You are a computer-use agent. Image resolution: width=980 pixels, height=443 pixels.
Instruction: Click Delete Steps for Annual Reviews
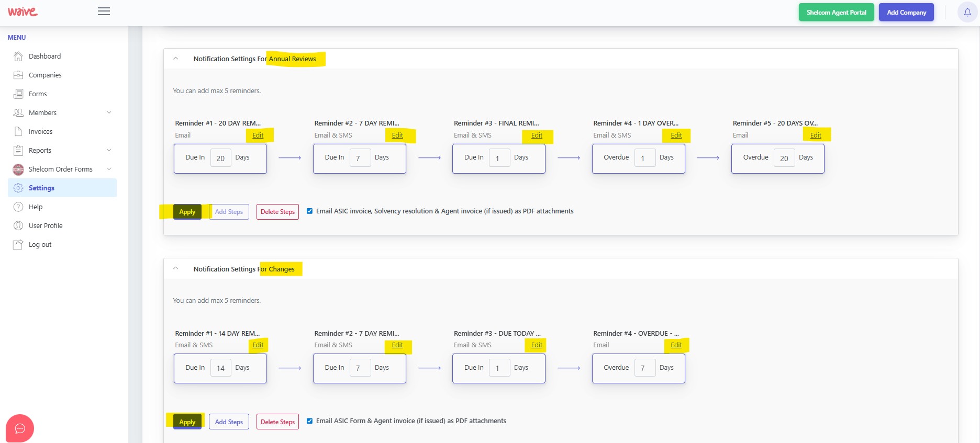click(277, 212)
